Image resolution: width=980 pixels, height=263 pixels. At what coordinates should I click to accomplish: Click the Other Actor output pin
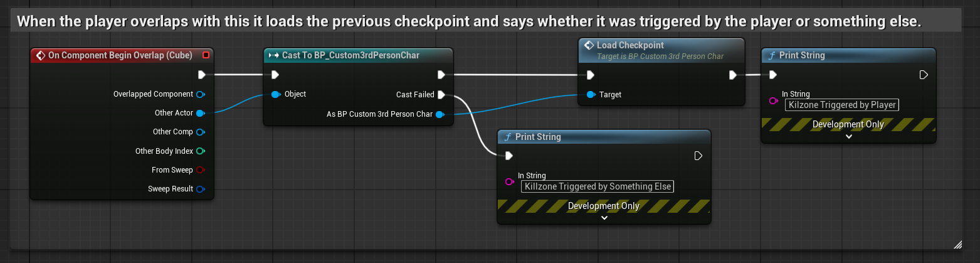point(201,113)
